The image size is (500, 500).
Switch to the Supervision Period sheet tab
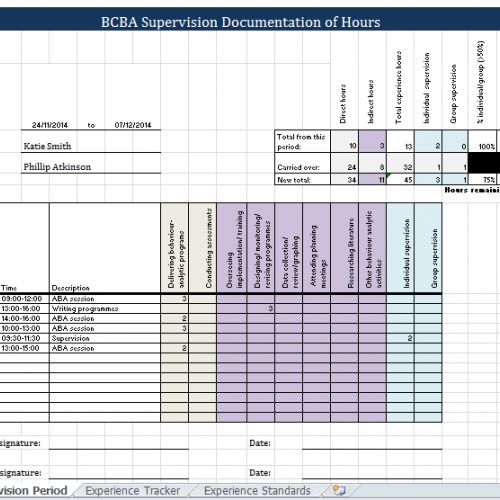(x=33, y=491)
